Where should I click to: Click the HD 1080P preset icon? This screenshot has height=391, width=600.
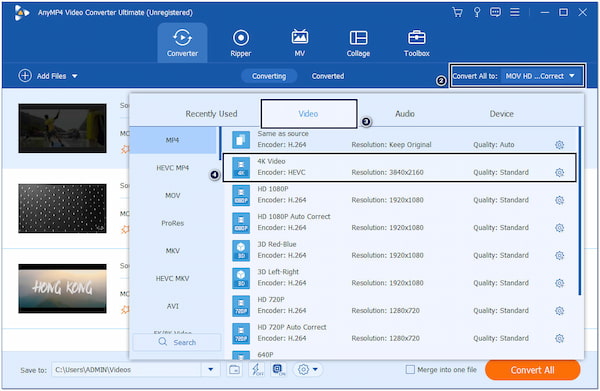[x=241, y=195]
